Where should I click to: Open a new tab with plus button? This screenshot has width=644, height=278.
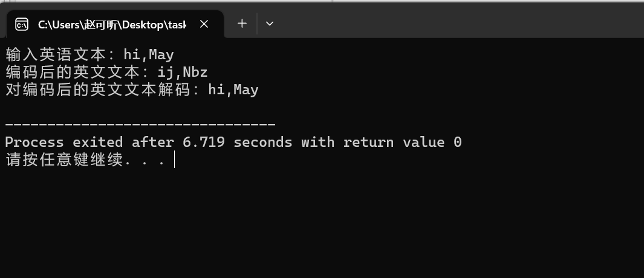242,24
